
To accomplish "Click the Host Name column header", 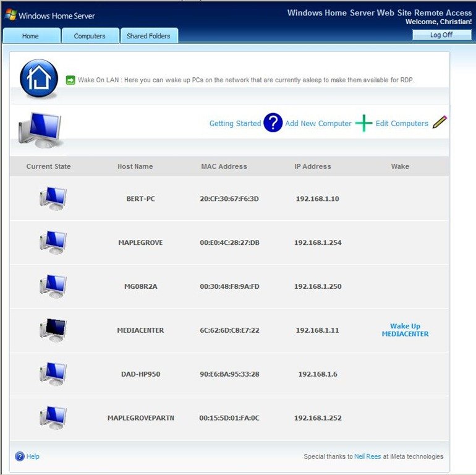I will click(x=135, y=166).
